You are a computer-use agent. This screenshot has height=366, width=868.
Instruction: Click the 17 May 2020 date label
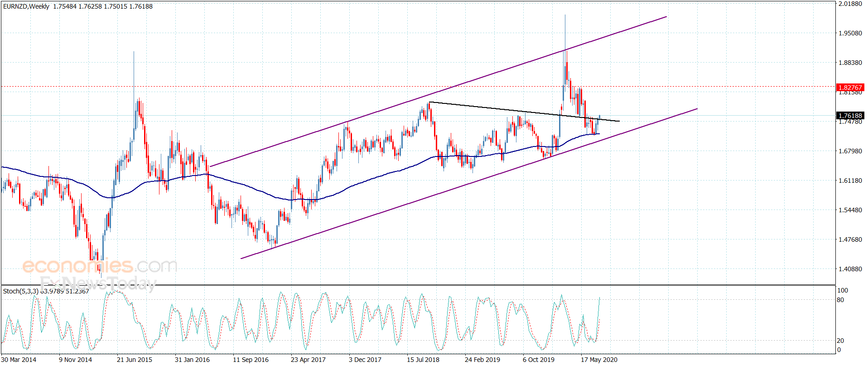[x=599, y=360]
